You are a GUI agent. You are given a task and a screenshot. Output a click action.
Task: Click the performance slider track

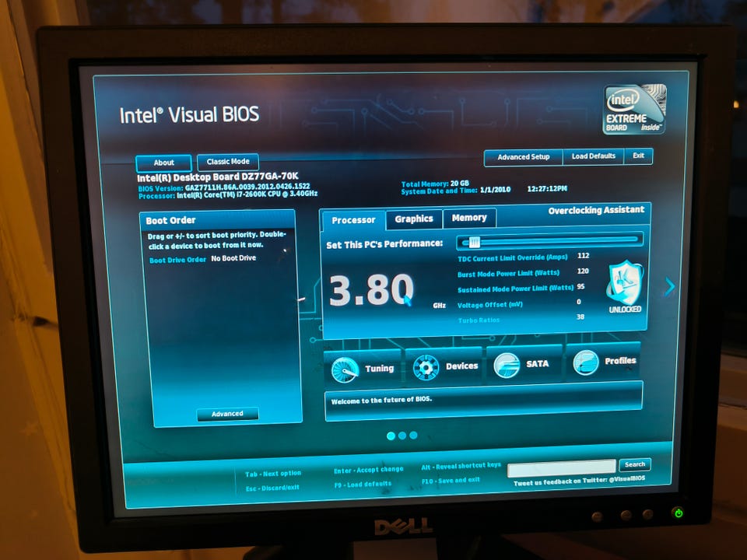pyautogui.click(x=549, y=240)
